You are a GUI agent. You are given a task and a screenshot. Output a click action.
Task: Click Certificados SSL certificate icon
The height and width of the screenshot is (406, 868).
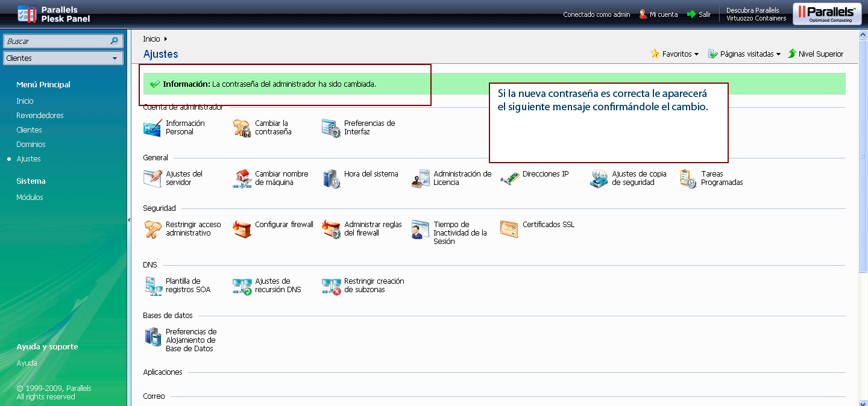click(510, 229)
